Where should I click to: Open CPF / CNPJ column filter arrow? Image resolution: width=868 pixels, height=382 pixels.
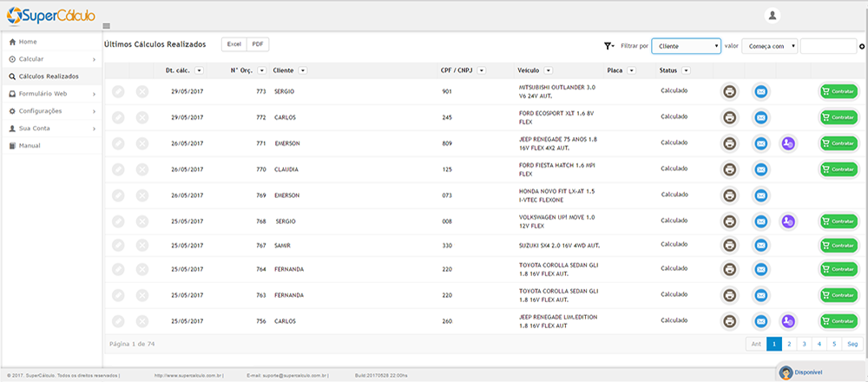tap(482, 70)
